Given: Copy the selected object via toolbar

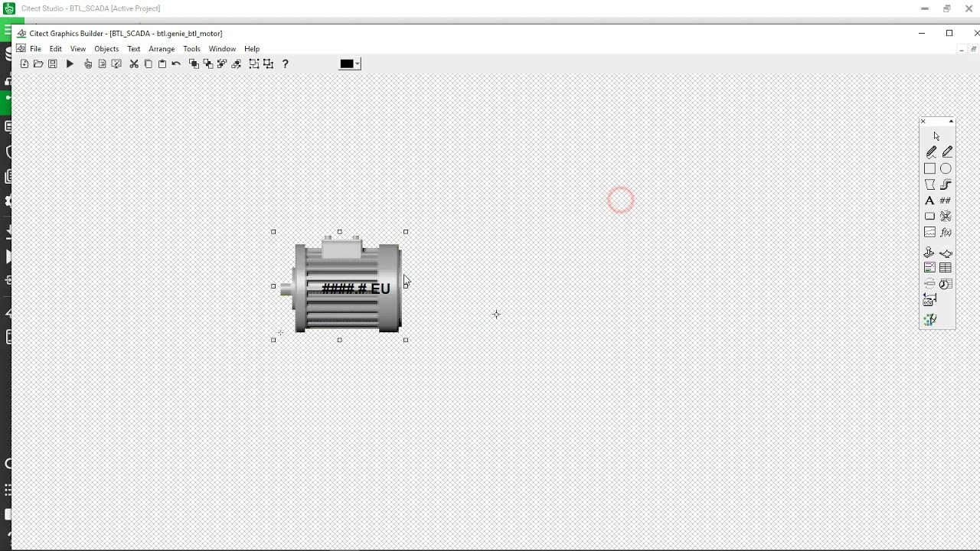Looking at the screenshot, I should pos(149,64).
